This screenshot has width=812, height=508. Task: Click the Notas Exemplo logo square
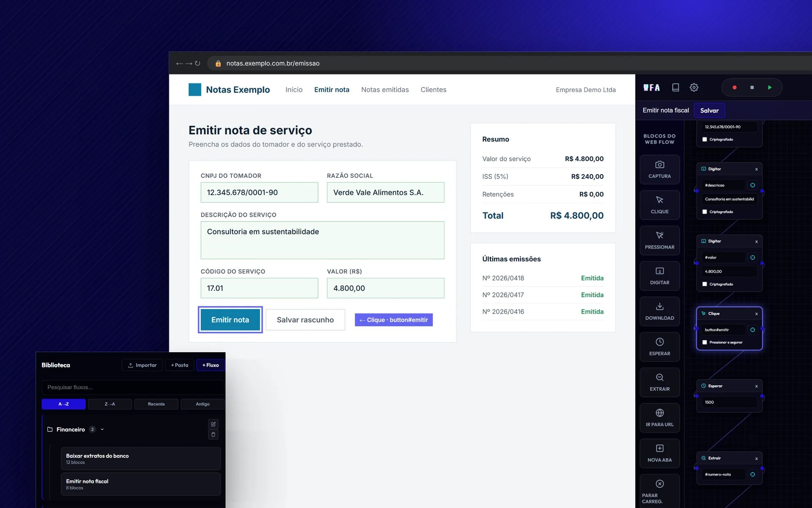(x=195, y=90)
